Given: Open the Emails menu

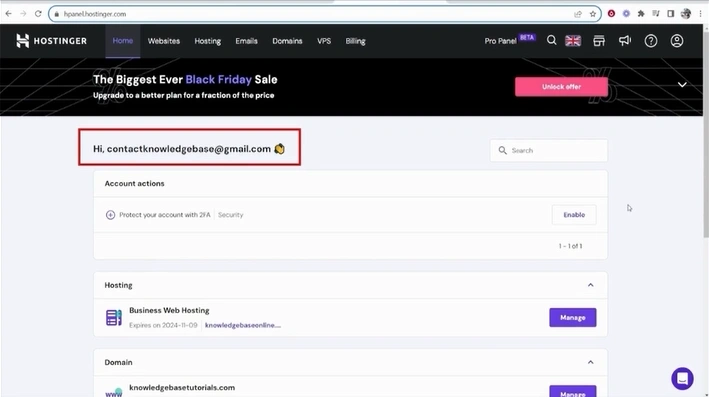Looking at the screenshot, I should tap(246, 41).
